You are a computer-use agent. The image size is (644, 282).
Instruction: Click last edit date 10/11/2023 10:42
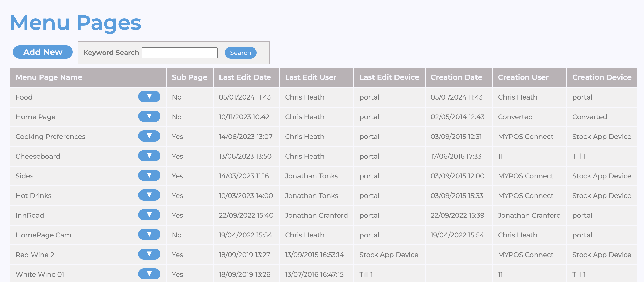click(x=244, y=117)
